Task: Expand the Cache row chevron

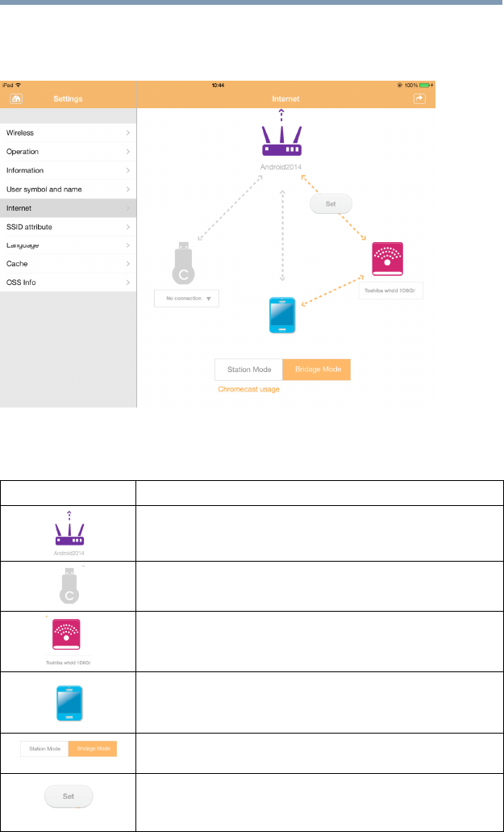Action: point(128,264)
